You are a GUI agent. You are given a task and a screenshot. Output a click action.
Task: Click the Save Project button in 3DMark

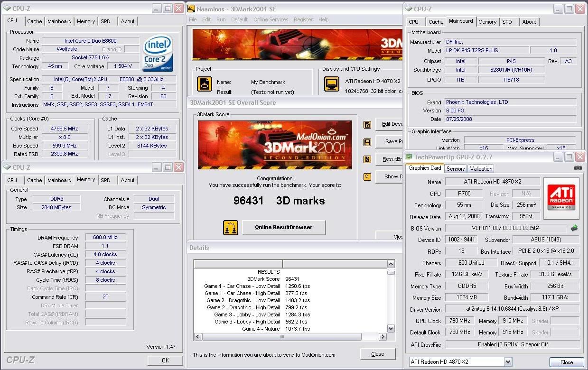point(390,142)
